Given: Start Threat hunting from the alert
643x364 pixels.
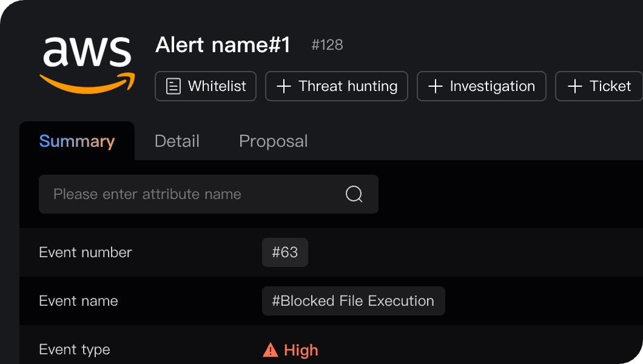Looking at the screenshot, I should (337, 86).
